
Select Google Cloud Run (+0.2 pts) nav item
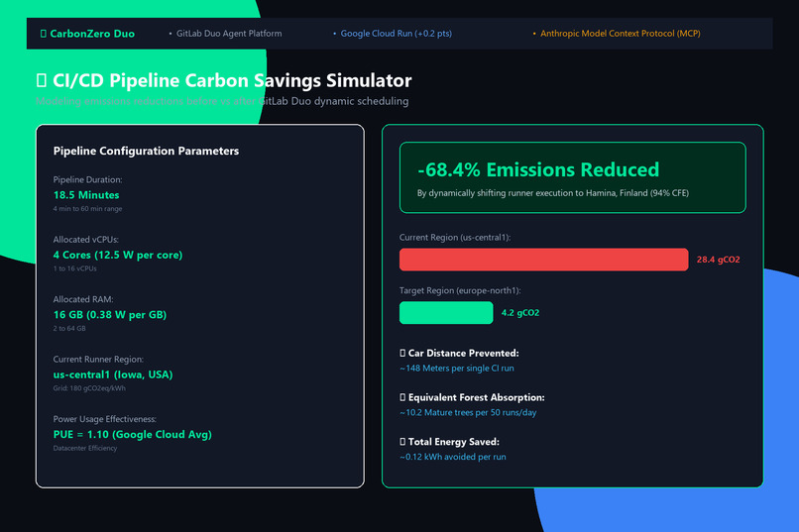tap(396, 34)
